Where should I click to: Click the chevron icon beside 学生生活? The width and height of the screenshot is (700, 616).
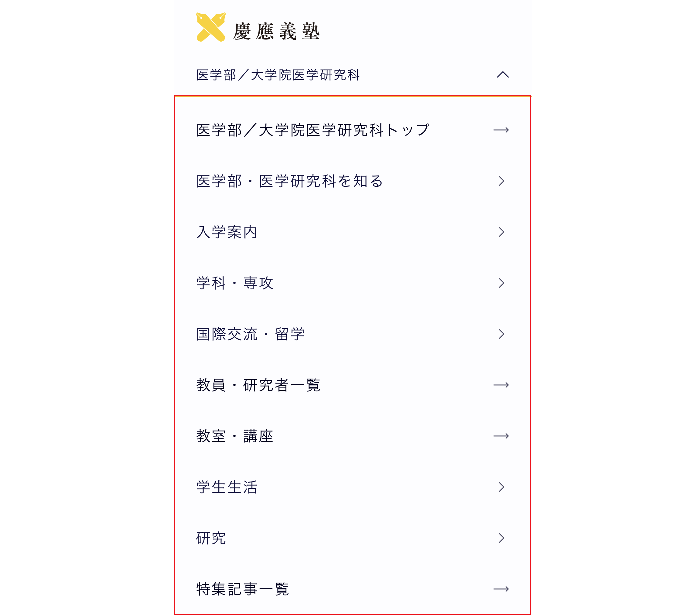pyautogui.click(x=501, y=487)
